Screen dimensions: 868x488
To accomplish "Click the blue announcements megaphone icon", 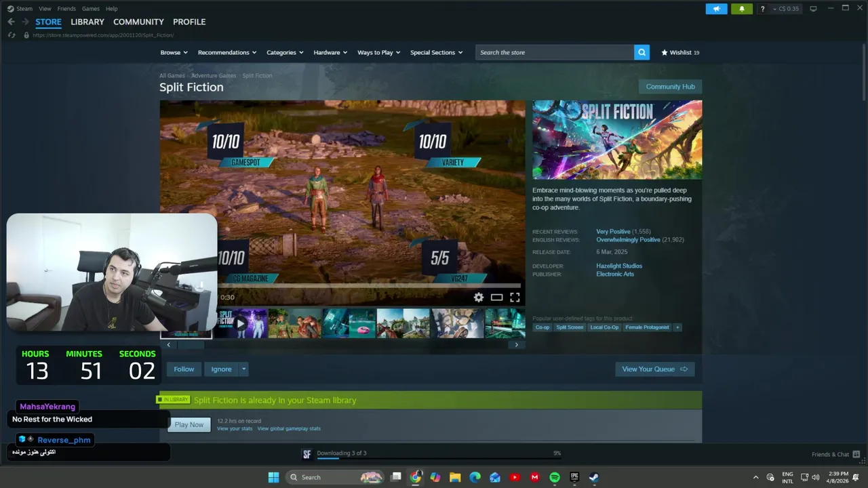I will tap(716, 9).
